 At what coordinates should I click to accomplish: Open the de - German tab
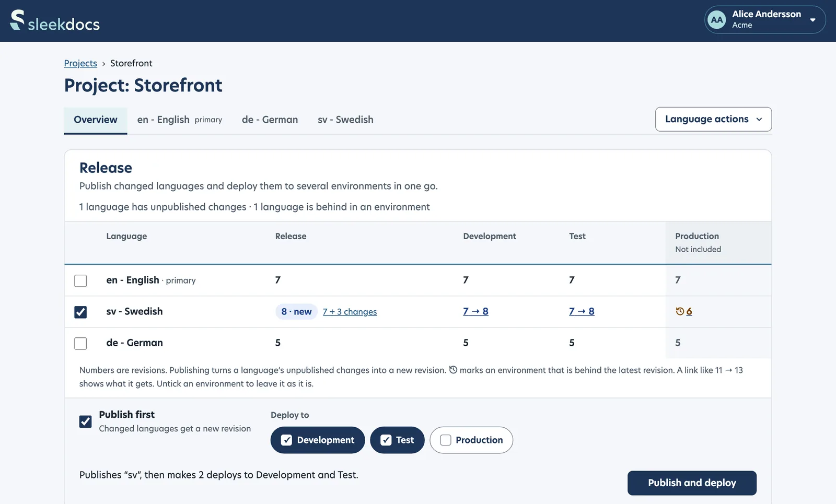pos(270,120)
